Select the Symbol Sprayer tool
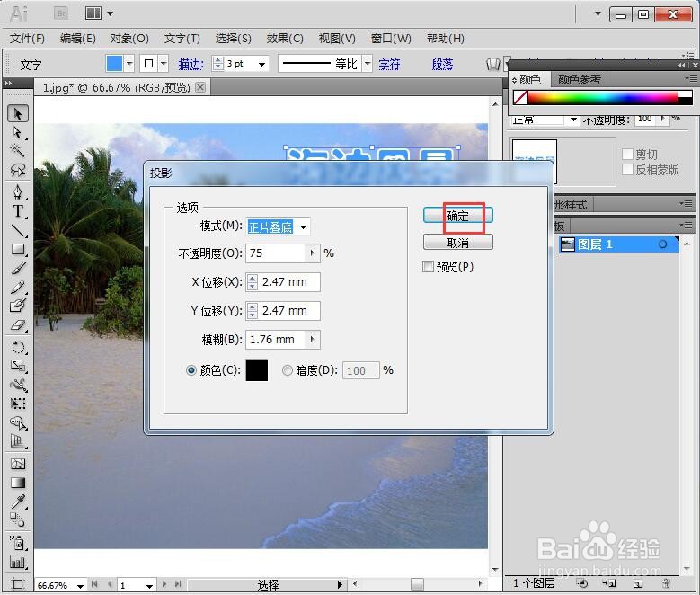Viewport: 700px width, 595px height. pyautogui.click(x=18, y=543)
